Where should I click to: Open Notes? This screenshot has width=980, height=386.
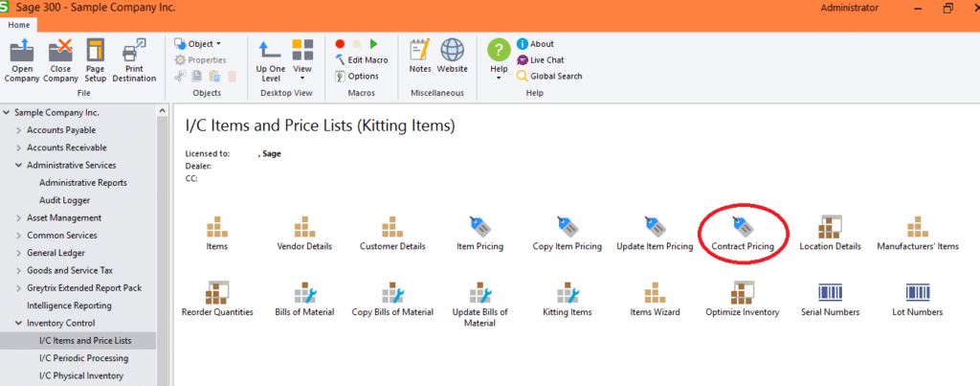tap(420, 57)
